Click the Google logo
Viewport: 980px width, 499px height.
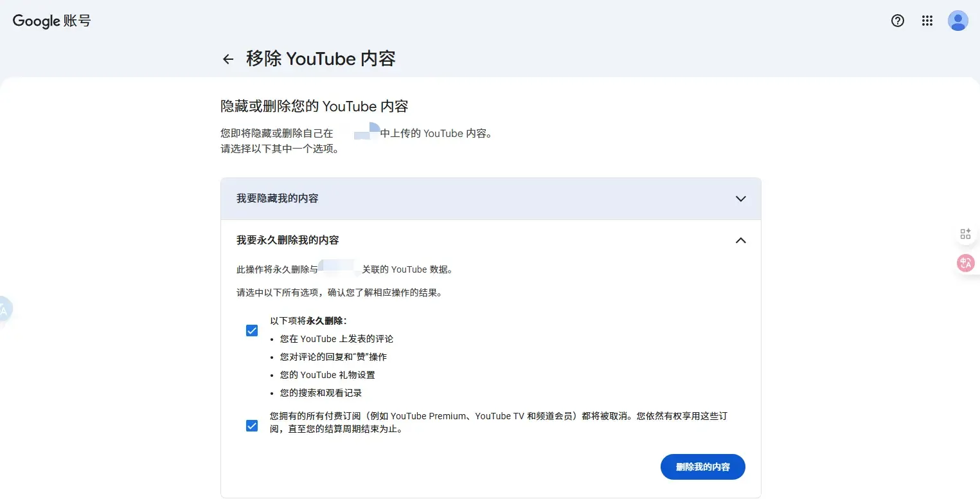pos(34,21)
